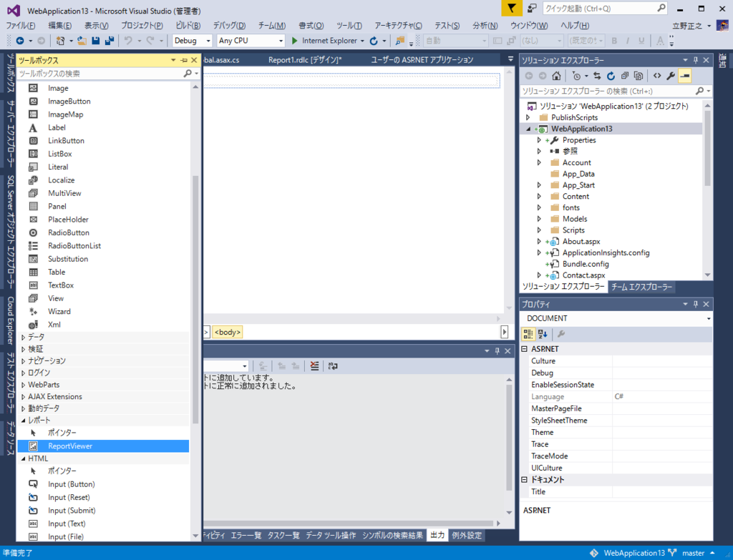Viewport: 733px width, 560px height.
Task: Click the Save All toolbar icon
Action: [x=110, y=41]
